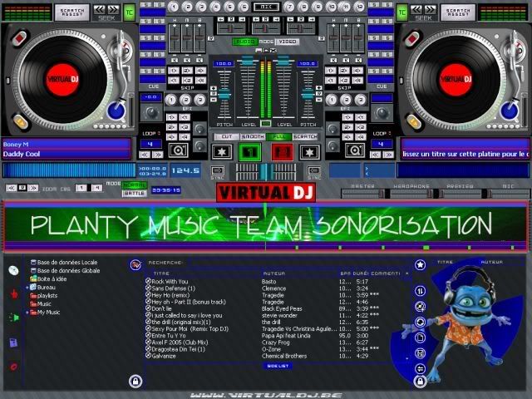Click in the RECHERCHE search field
Viewport: 532px width, 399px height.
click(298, 263)
